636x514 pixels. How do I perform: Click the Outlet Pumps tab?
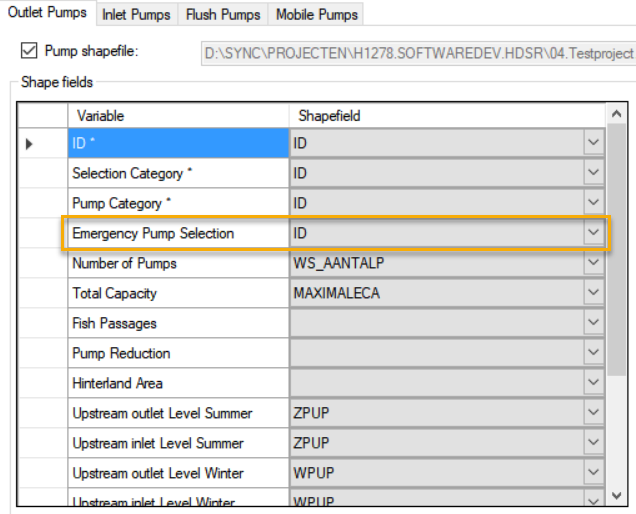[48, 14]
